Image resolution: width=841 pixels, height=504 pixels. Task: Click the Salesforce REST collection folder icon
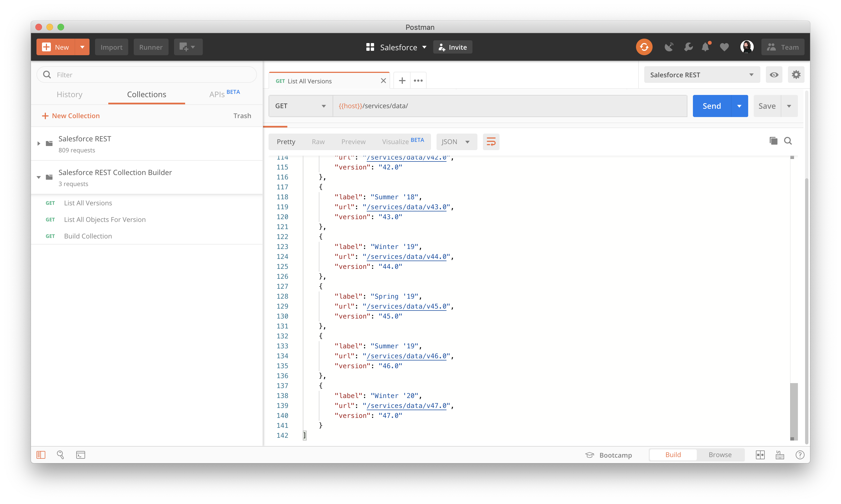point(49,143)
